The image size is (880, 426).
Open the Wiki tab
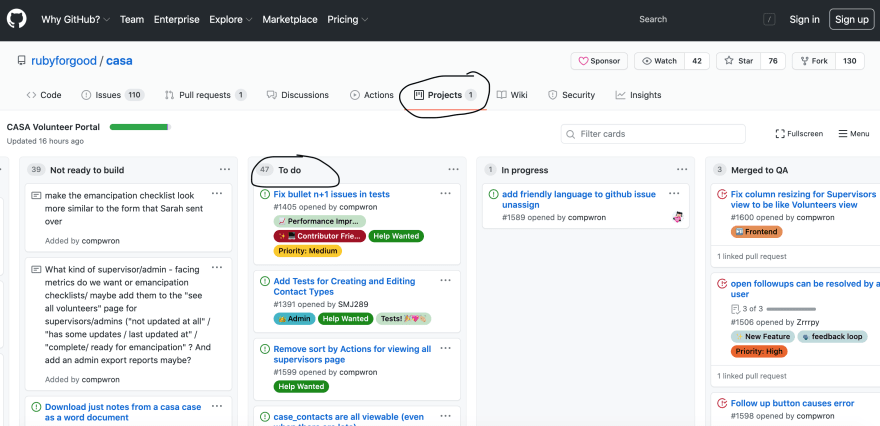pos(512,95)
